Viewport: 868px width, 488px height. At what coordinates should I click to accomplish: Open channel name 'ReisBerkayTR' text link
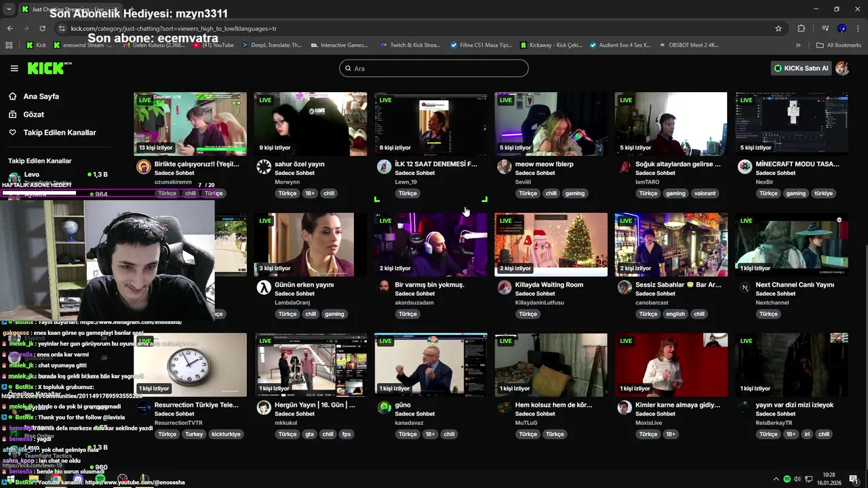tap(774, 423)
